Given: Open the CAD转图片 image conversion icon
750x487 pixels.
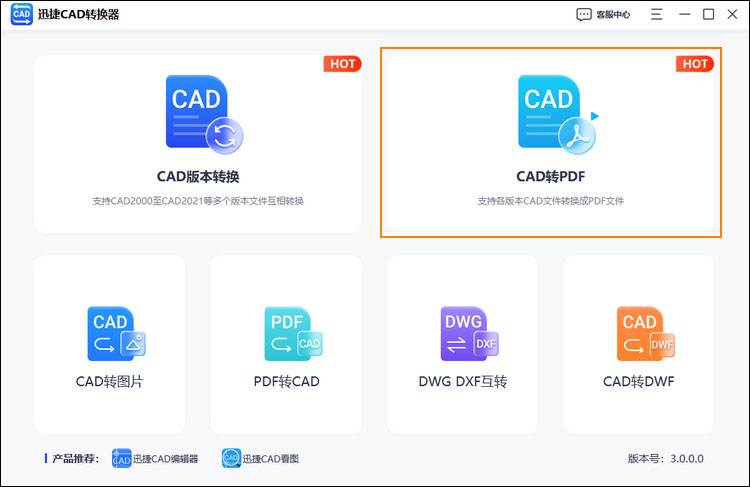Looking at the screenshot, I should pos(116,333).
